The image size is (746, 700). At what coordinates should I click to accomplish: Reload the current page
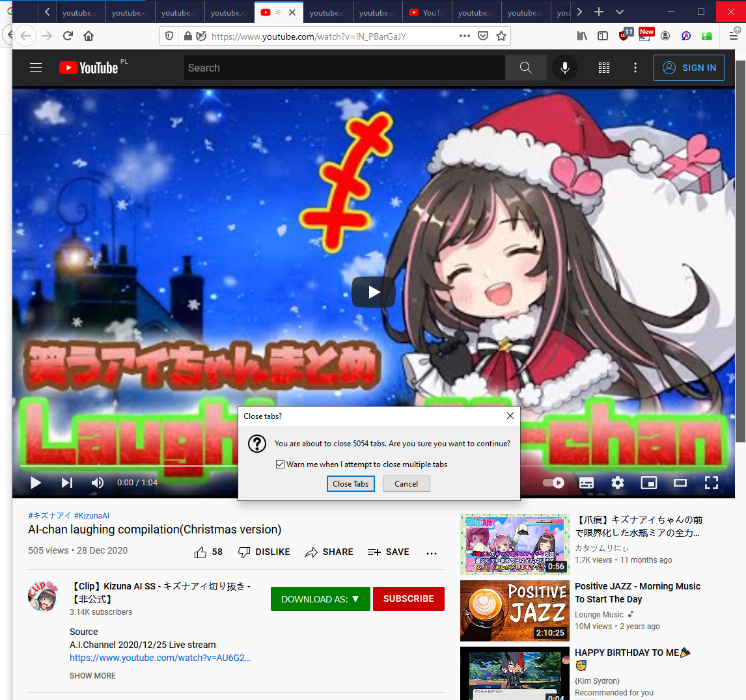(68, 36)
